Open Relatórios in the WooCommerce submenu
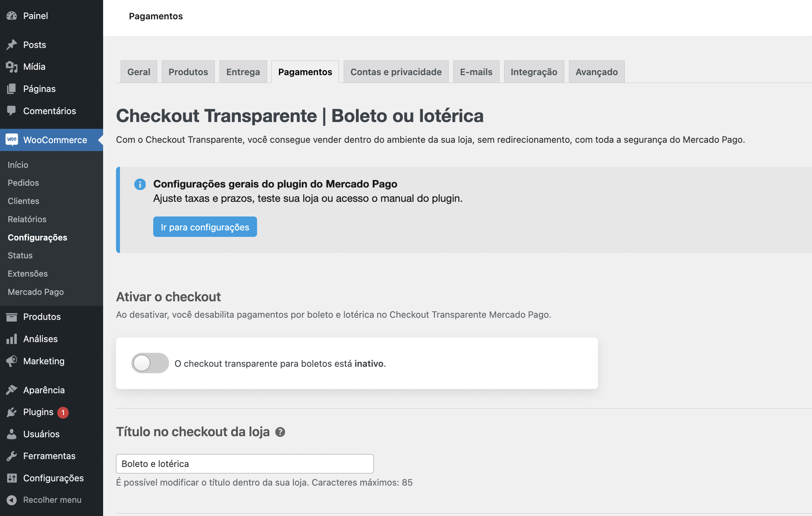 coord(27,219)
